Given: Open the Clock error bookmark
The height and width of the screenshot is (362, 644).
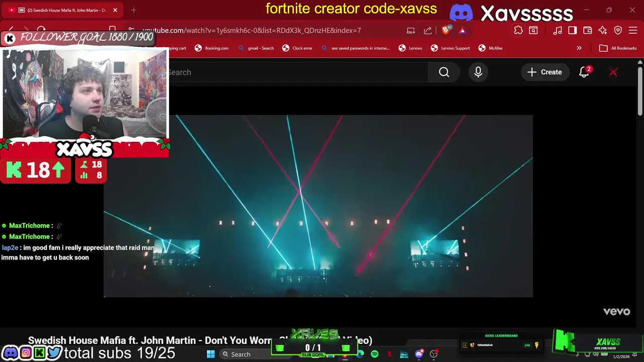Looking at the screenshot, I should tap(297, 48).
